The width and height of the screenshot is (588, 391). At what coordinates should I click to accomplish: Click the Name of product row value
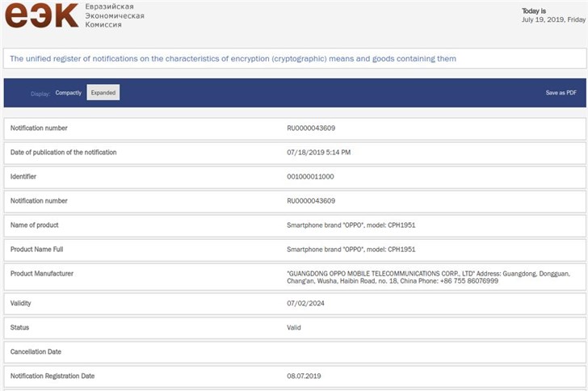[351, 225]
